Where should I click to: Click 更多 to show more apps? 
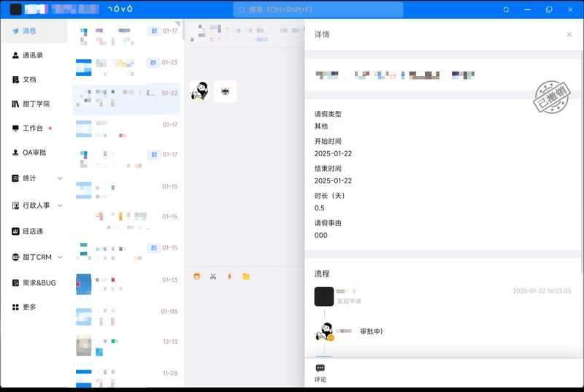(x=29, y=307)
